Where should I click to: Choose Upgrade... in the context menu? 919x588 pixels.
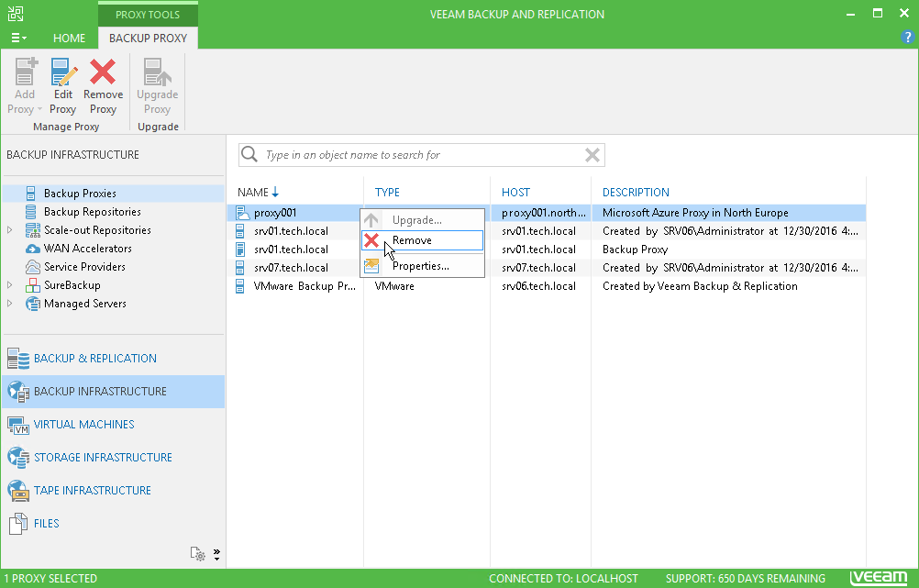(x=422, y=220)
